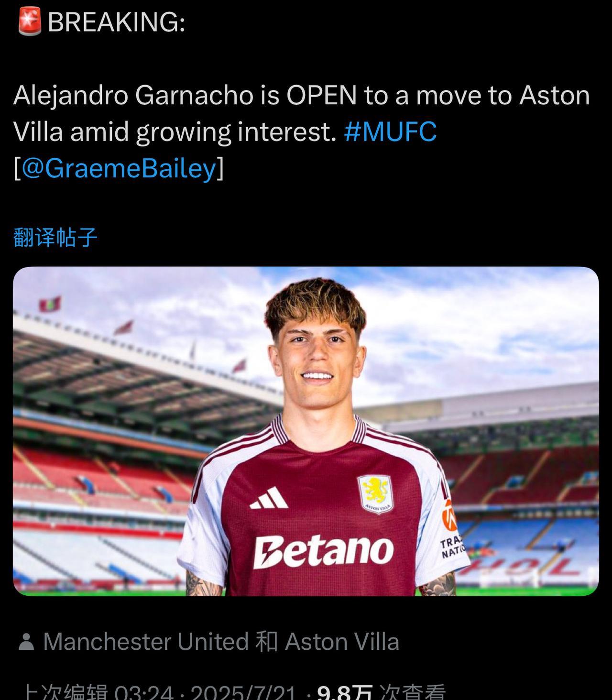The height and width of the screenshot is (700, 612).
Task: Click the person icon beside tagged accounts
Action: [x=26, y=642]
